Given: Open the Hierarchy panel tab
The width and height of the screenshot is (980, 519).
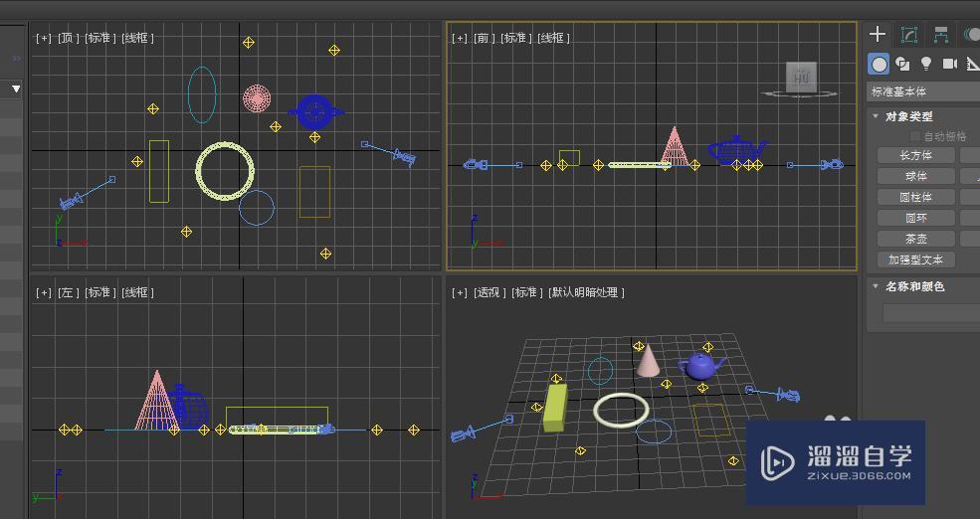Looking at the screenshot, I should pyautogui.click(x=940, y=35).
